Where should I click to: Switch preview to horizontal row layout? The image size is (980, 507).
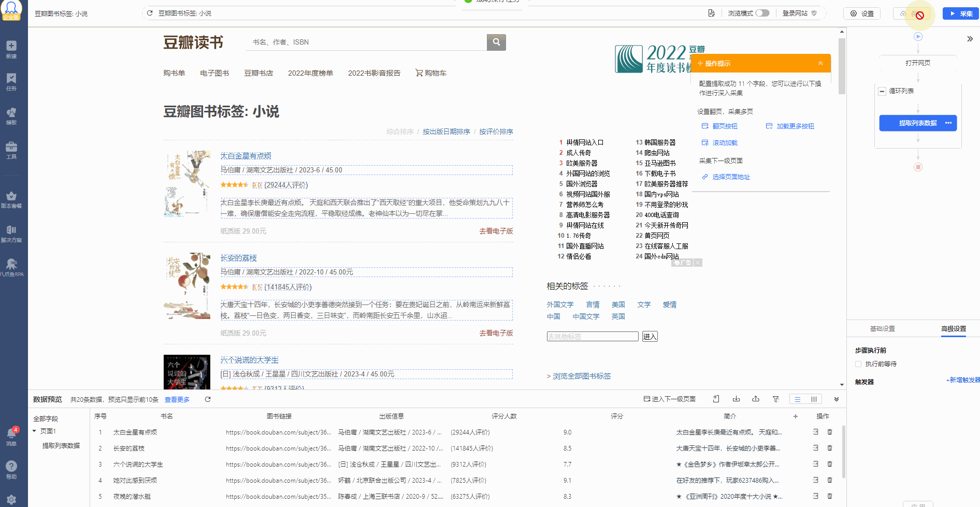point(798,399)
